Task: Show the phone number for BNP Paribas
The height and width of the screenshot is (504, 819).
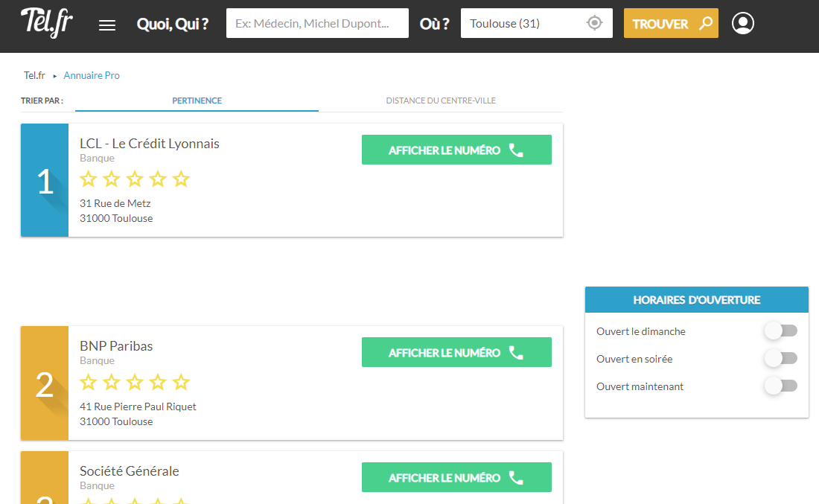Action: (x=456, y=352)
